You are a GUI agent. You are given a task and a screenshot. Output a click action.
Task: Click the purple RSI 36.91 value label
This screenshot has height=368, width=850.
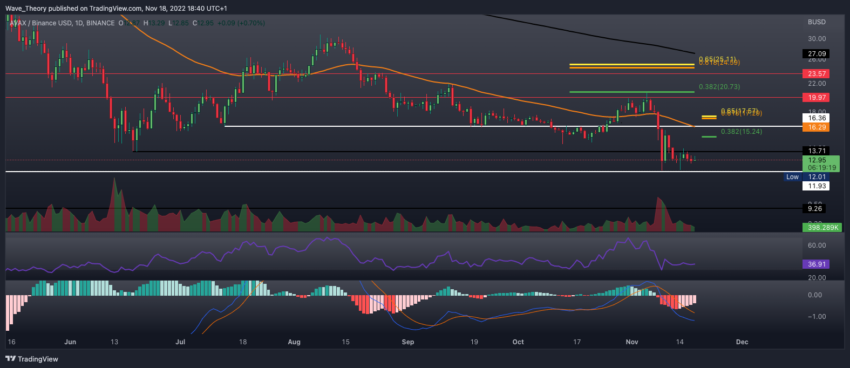(814, 264)
